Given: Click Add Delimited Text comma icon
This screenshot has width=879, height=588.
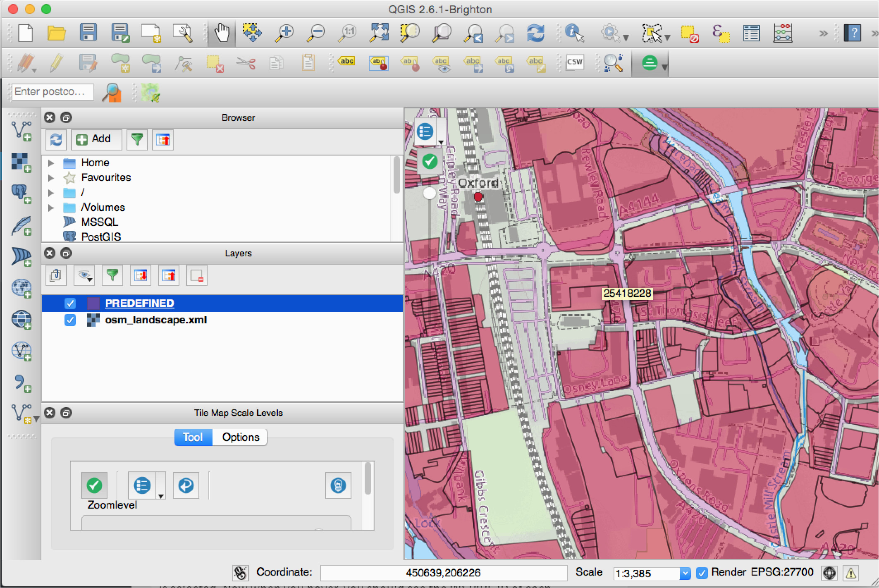Looking at the screenshot, I should click(x=21, y=383).
